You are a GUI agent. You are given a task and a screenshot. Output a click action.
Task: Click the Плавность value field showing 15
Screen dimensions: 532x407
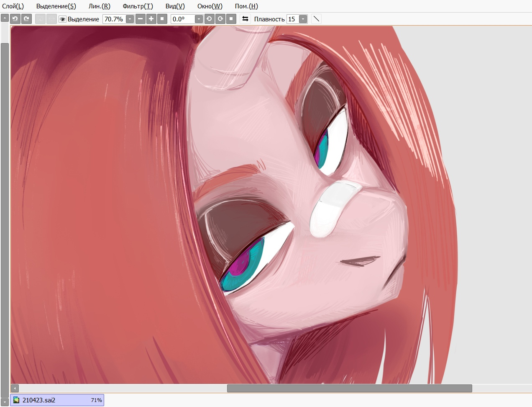pos(293,19)
